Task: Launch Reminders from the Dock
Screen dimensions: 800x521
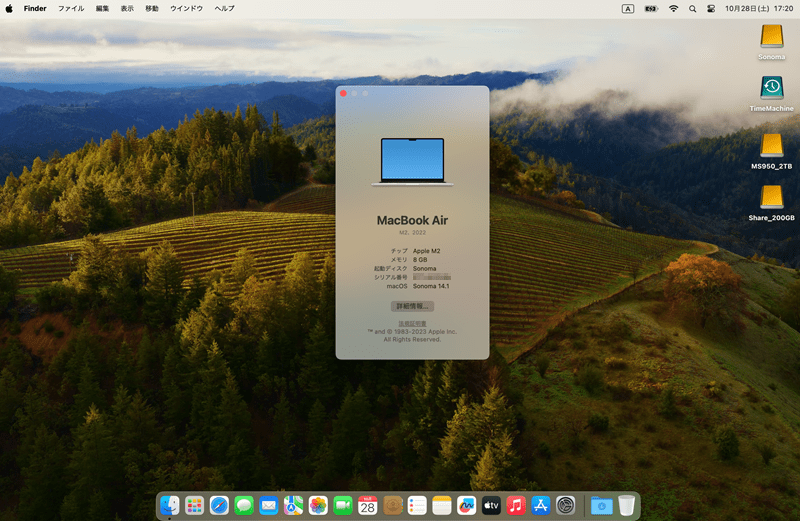Action: pyautogui.click(x=417, y=506)
